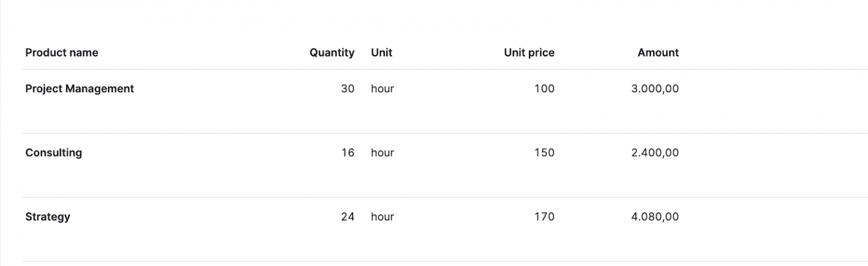The image size is (868, 266).
Task: Select the hour unit for Strategy
Action: [383, 217]
